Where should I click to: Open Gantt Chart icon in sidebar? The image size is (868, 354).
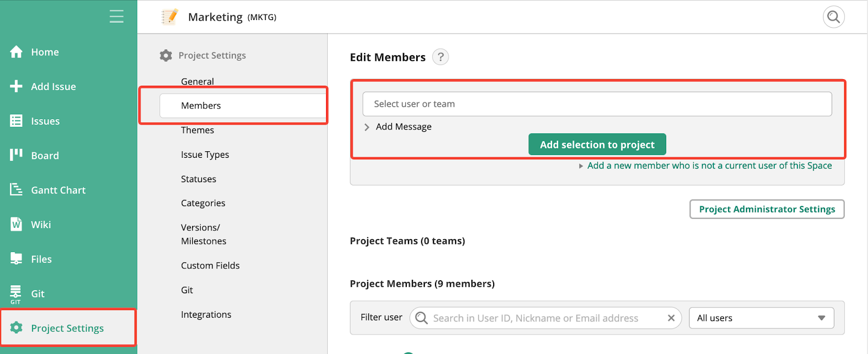pos(16,190)
